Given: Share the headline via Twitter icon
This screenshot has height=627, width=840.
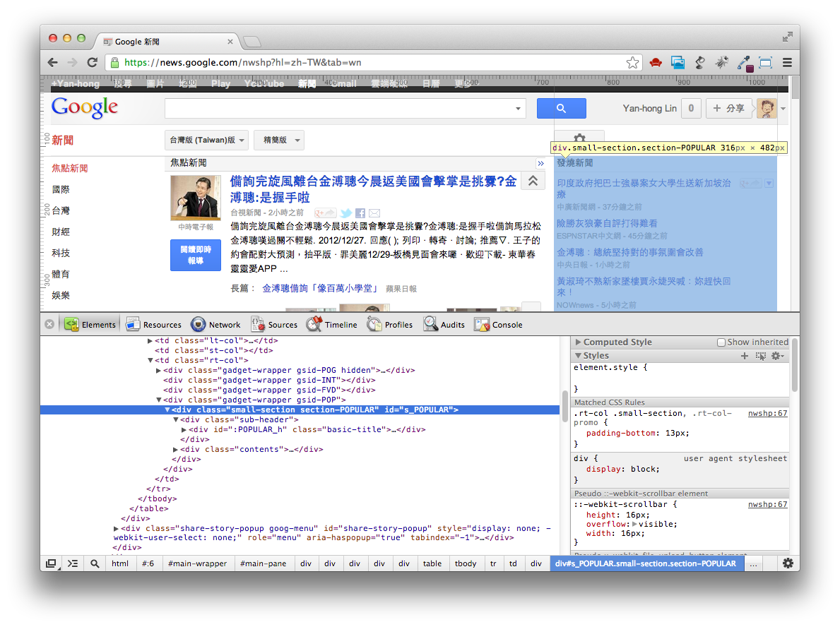Looking at the screenshot, I should 346,213.
